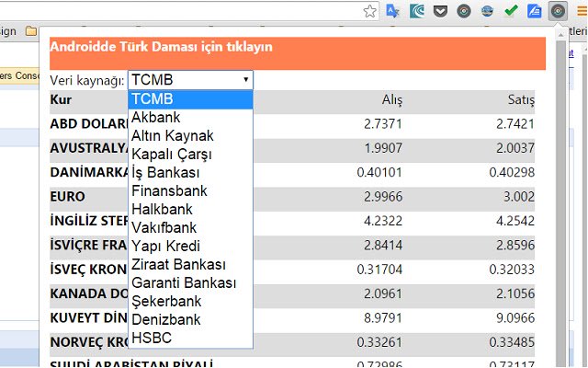Click Kuwaiti dinar buy rate 8.9791
The image size is (588, 368).
tap(383, 318)
